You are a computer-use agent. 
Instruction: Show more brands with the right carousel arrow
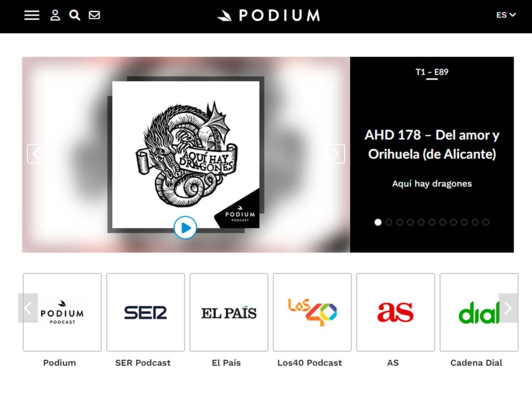pyautogui.click(x=508, y=308)
